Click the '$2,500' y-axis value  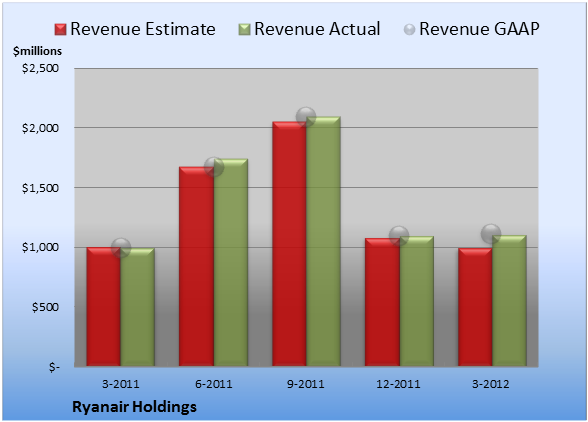(x=40, y=68)
